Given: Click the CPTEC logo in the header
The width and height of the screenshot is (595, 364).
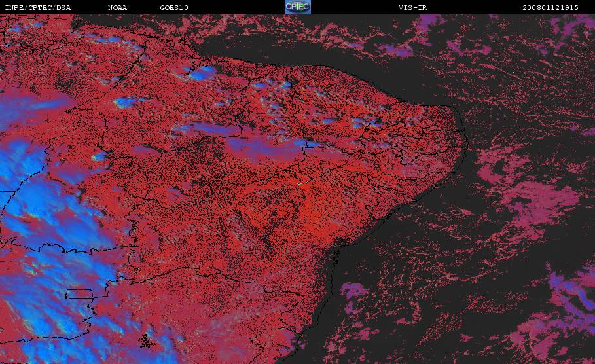Looking at the screenshot, I should (x=298, y=7).
